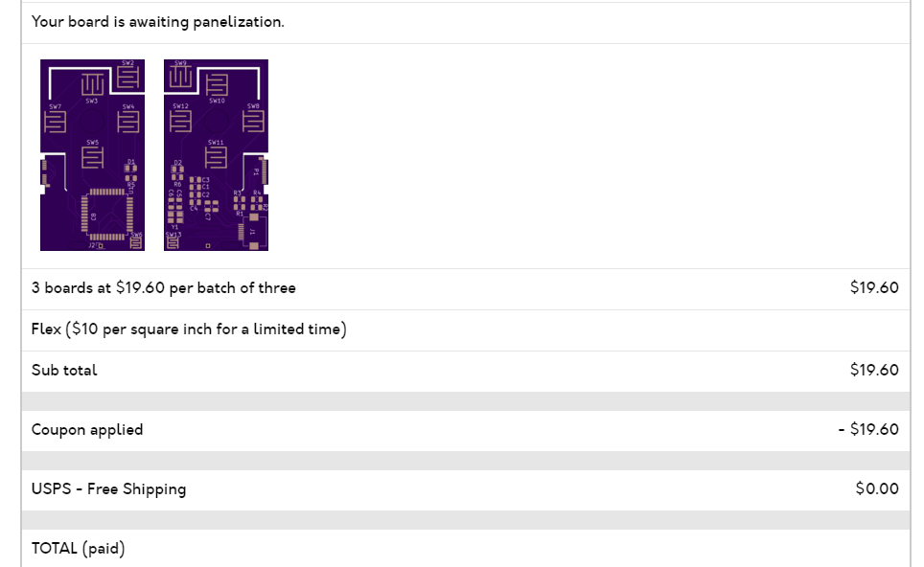Click the SW3 switch pad on left board
The width and height of the screenshot is (924, 567).
point(92,83)
